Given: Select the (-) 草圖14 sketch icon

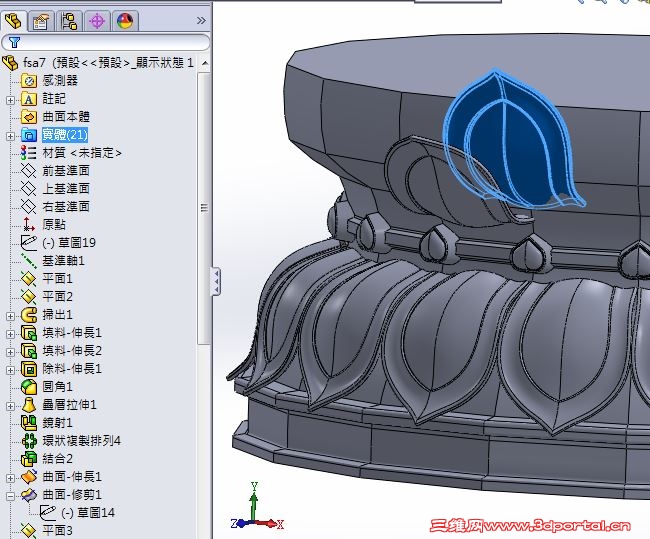Looking at the screenshot, I should [48, 513].
